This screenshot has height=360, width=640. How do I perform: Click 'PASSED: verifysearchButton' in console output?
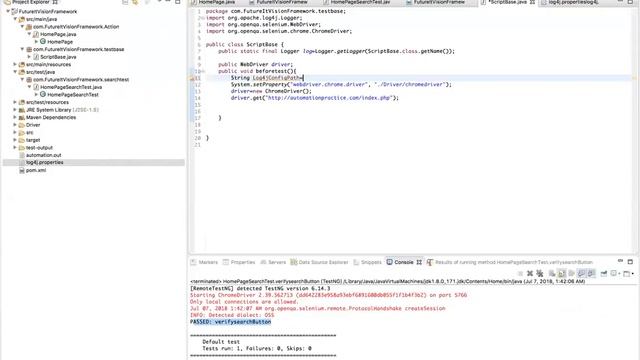231,322
